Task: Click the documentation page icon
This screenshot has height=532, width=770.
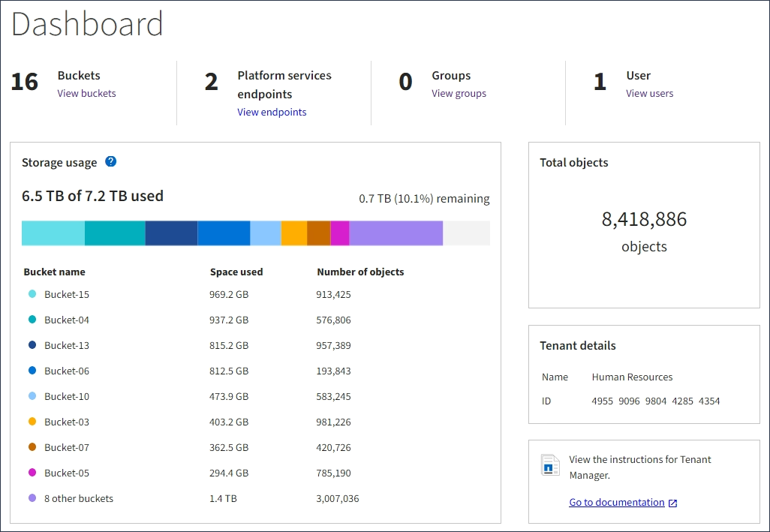Action: (550, 465)
